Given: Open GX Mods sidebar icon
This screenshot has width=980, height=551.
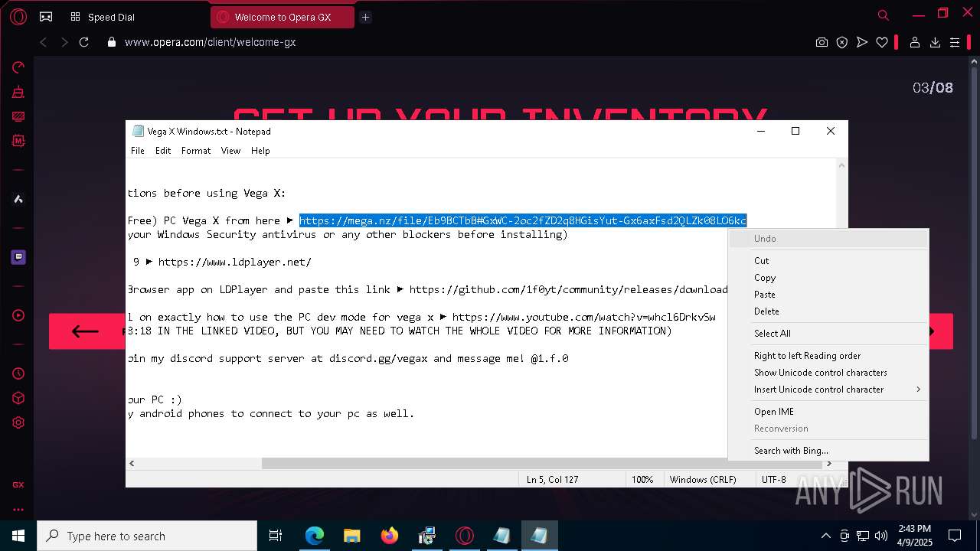Looking at the screenshot, I should tap(18, 141).
